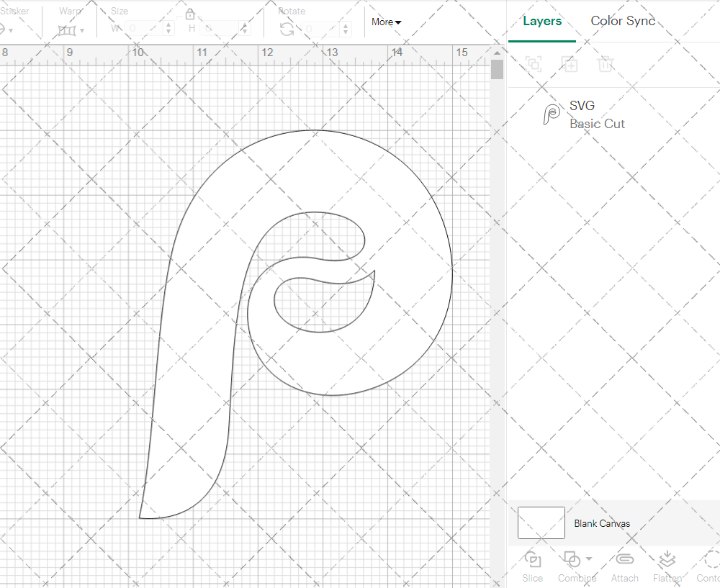
Task: Click the Blank Canvas color swatch
Action: point(541,523)
